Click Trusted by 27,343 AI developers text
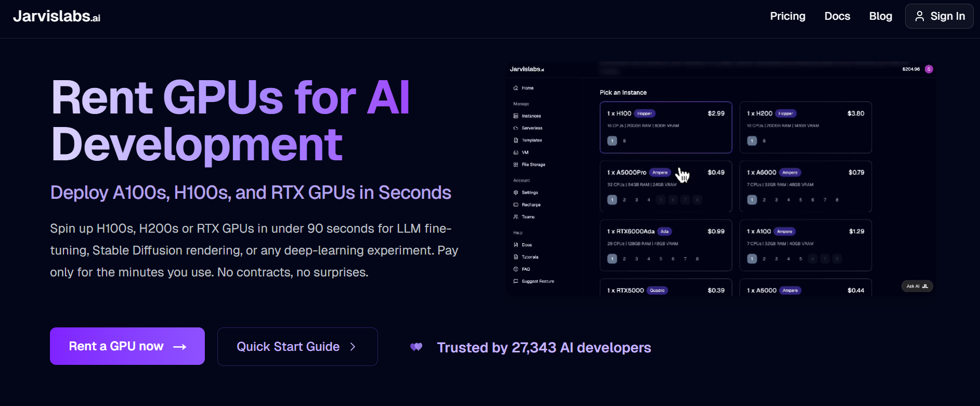 pos(544,348)
